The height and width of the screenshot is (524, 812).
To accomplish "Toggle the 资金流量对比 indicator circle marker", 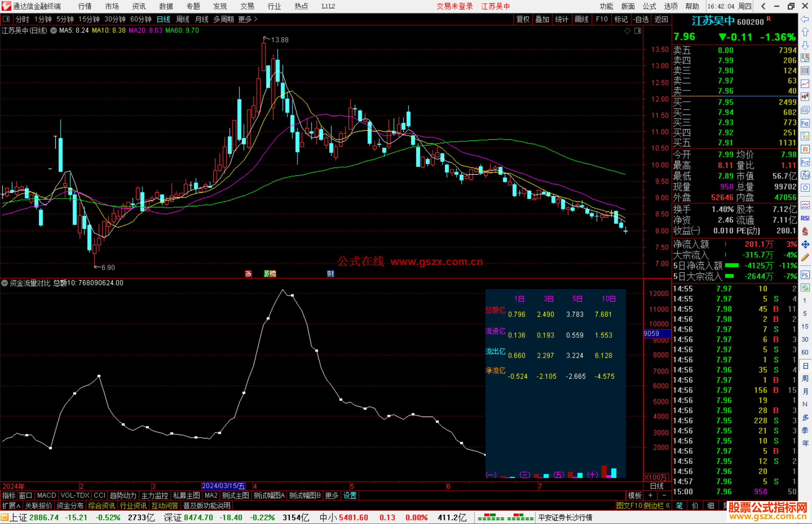I will tap(5, 283).
